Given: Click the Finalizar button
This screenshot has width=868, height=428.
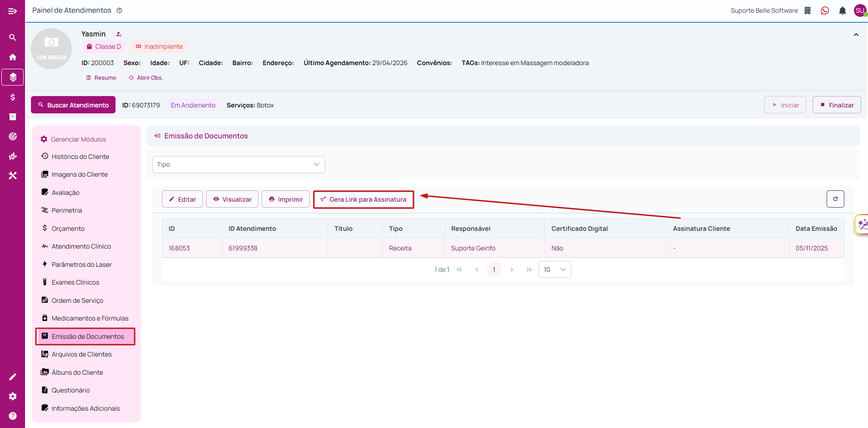Looking at the screenshot, I should (837, 105).
